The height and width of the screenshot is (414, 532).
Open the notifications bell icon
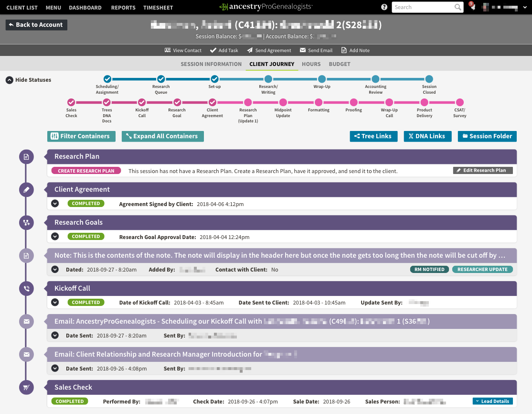472,7
